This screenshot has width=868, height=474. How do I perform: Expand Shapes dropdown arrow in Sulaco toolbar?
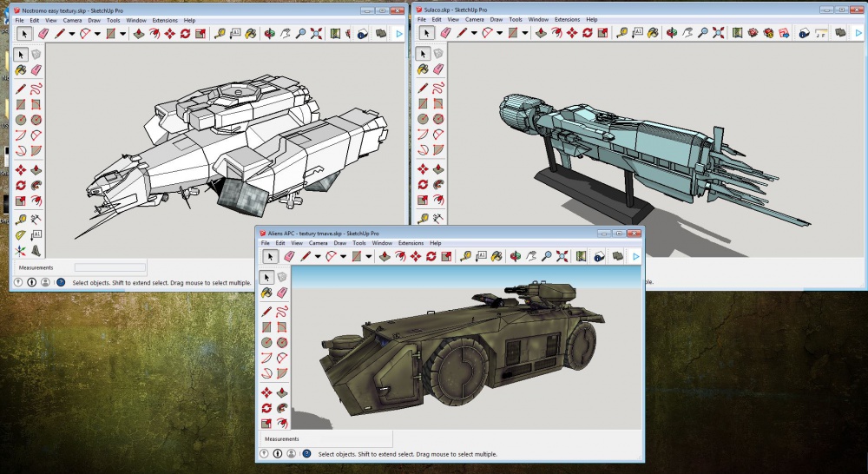point(525,33)
